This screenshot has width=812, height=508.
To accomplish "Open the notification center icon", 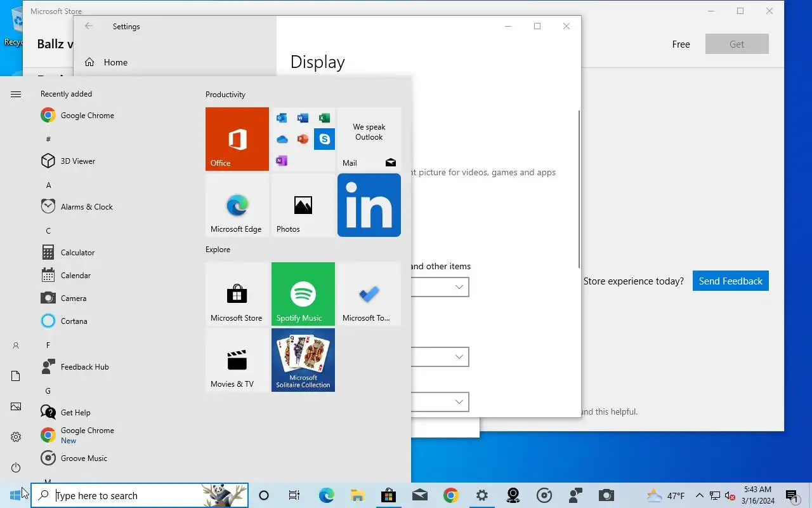I will point(792,495).
